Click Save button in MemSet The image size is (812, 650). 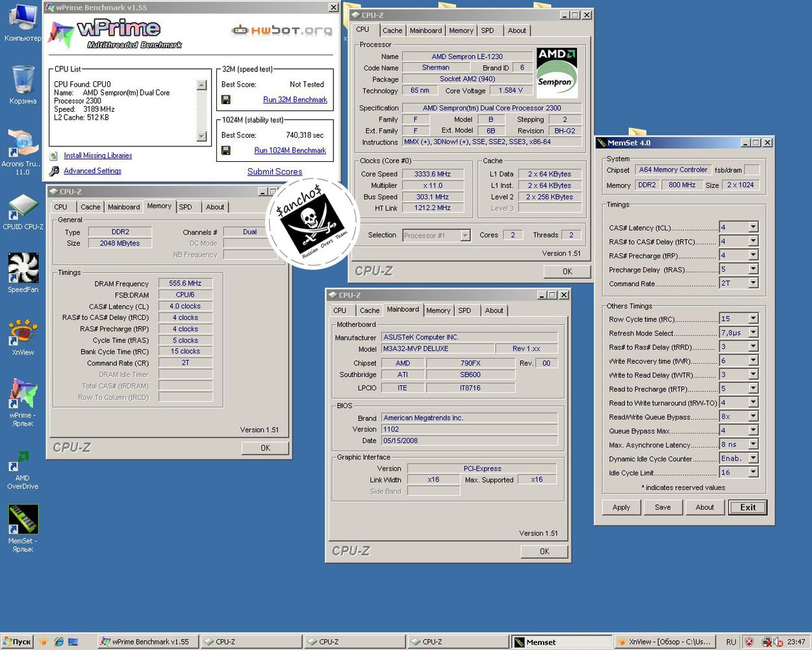click(x=663, y=508)
